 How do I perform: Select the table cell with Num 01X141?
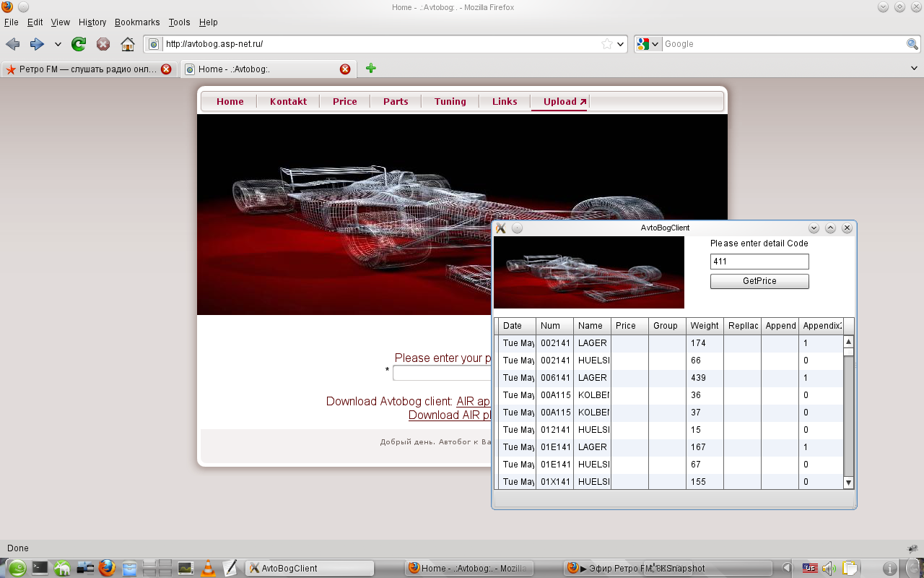[x=554, y=482]
